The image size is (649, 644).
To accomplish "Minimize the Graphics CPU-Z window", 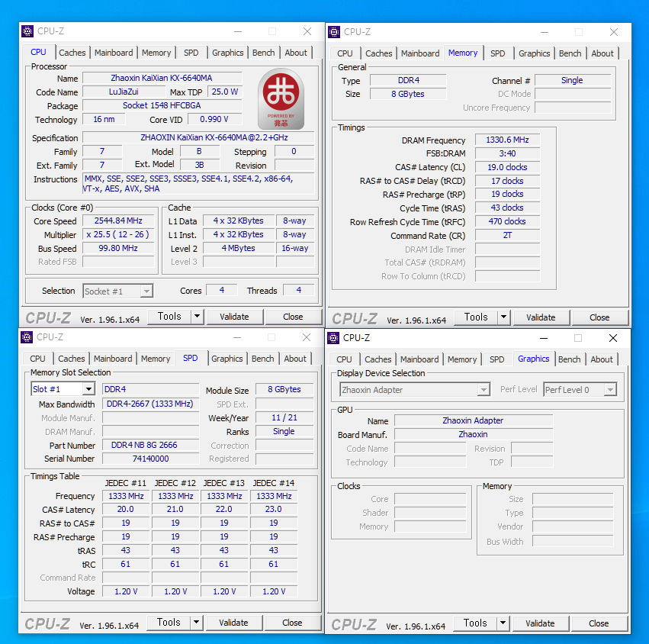I will [544, 338].
